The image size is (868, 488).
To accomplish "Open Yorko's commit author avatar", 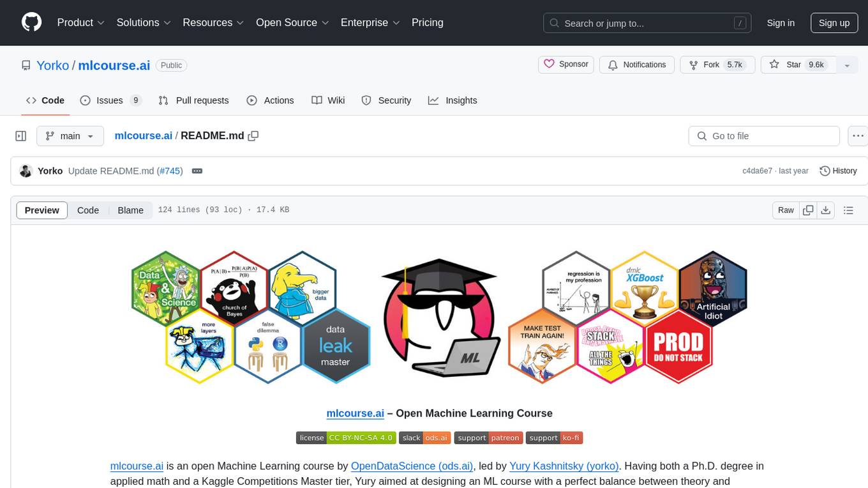I will coord(26,171).
